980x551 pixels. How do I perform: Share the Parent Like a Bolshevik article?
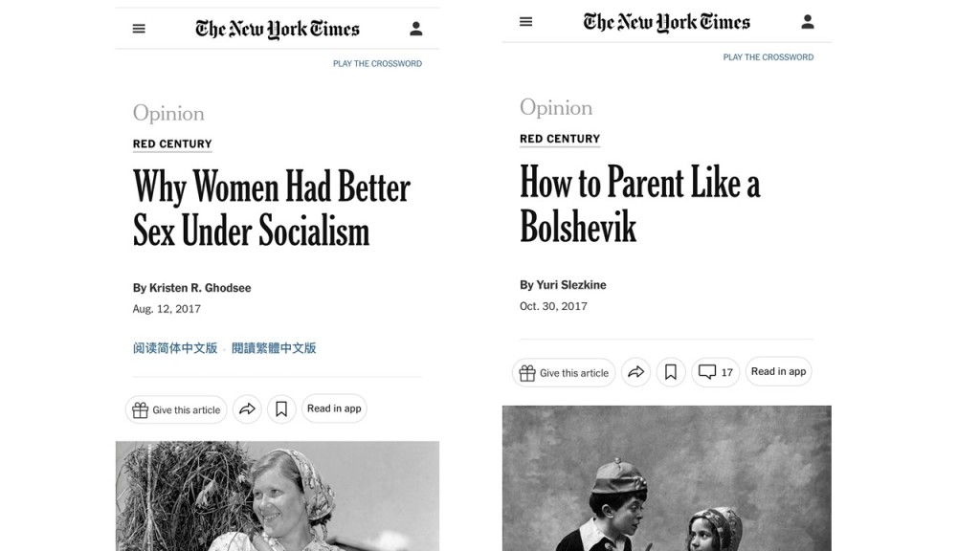point(635,372)
